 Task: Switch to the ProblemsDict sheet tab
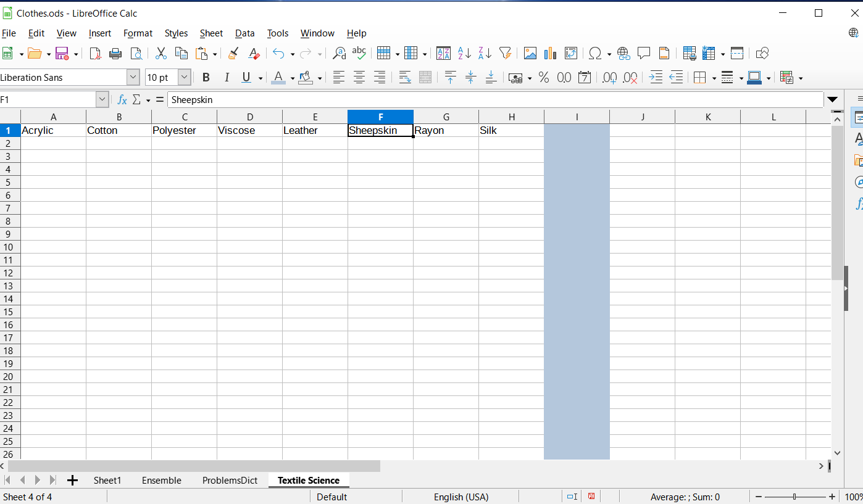(230, 480)
